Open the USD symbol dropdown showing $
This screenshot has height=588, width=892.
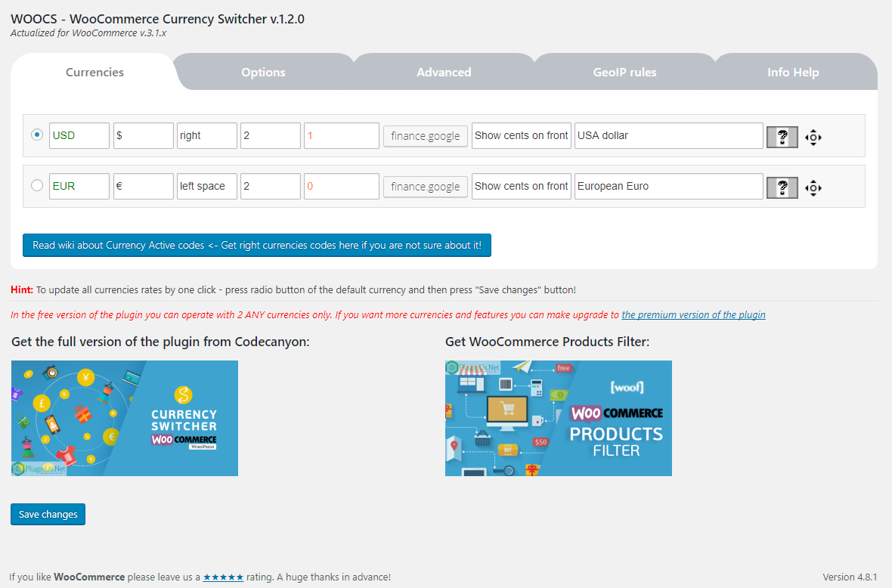click(144, 135)
